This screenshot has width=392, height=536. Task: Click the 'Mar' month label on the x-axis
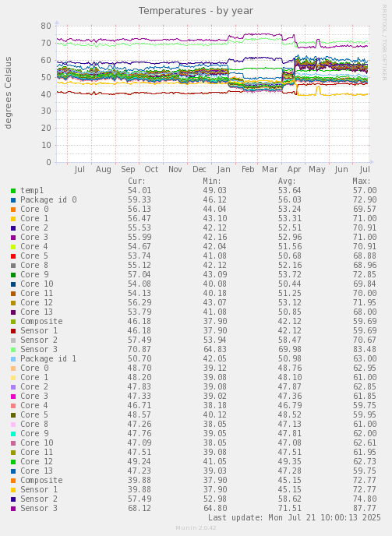(270, 170)
